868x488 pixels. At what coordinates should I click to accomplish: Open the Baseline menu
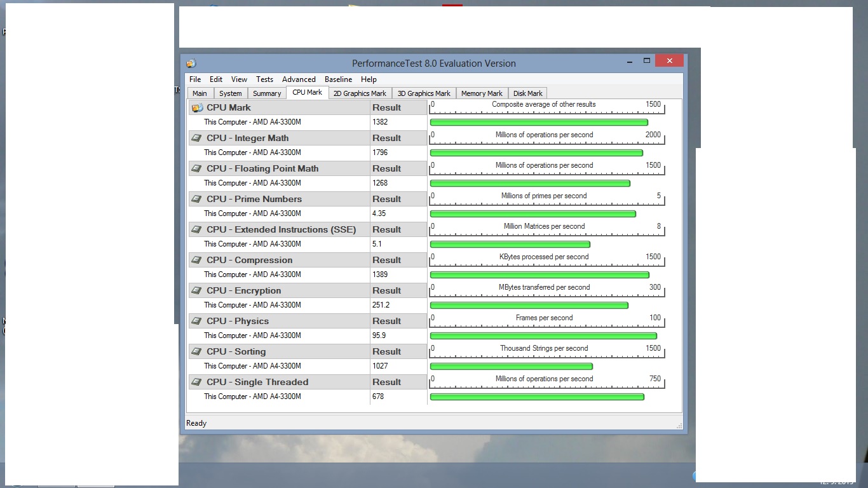click(x=338, y=79)
